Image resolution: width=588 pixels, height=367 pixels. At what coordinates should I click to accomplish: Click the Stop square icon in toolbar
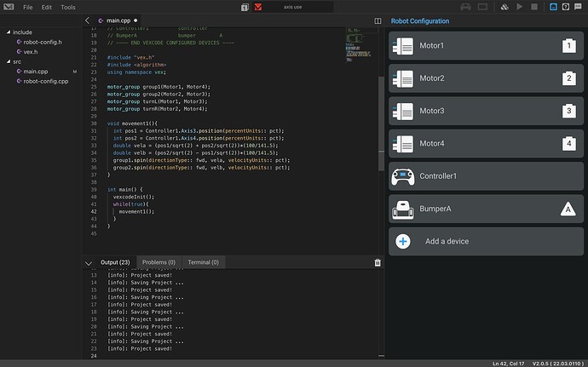point(534,7)
